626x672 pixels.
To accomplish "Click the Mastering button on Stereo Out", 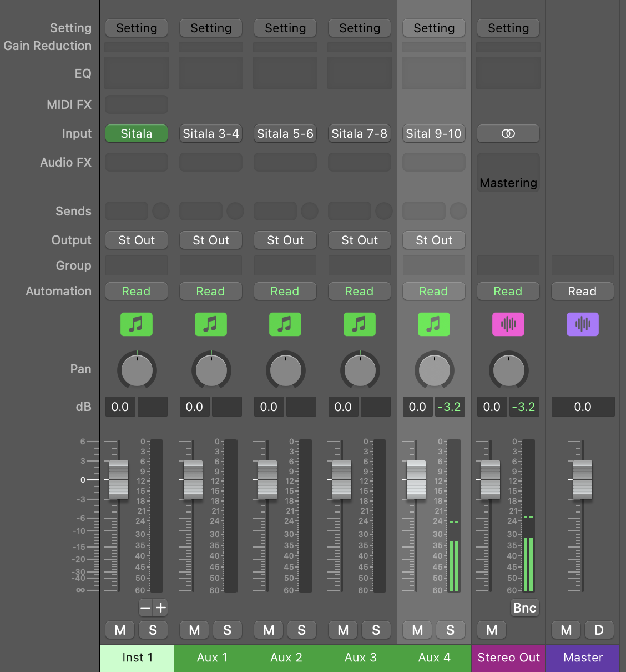I will (x=508, y=183).
